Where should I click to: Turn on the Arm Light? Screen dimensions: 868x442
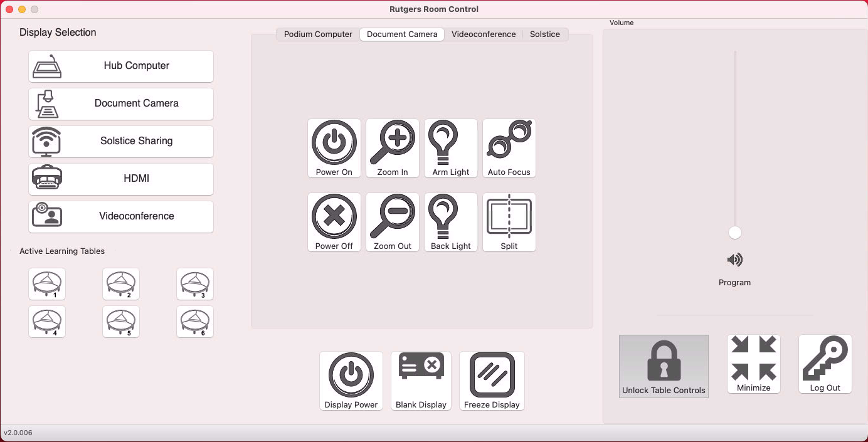pyautogui.click(x=450, y=148)
